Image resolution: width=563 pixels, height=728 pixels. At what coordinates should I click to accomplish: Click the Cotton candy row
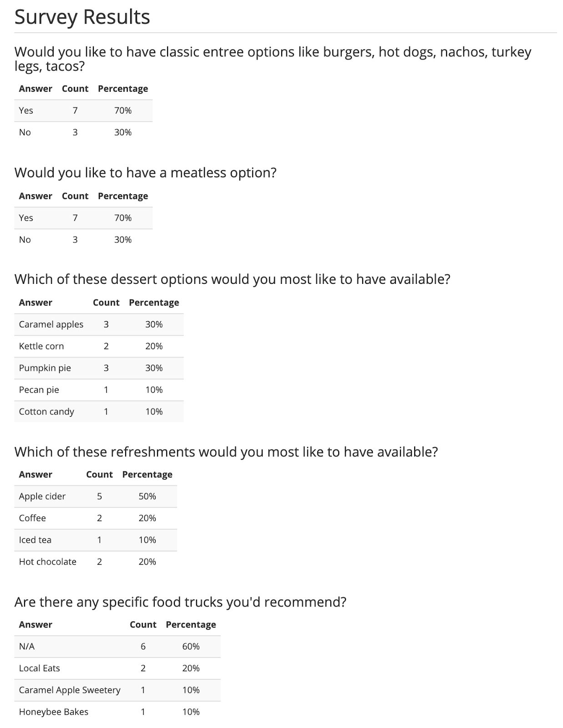point(99,412)
